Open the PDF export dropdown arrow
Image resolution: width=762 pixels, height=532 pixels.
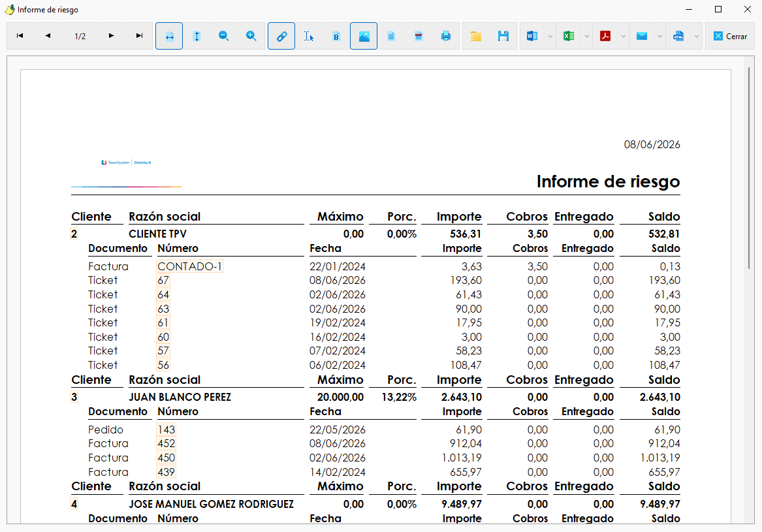click(624, 36)
